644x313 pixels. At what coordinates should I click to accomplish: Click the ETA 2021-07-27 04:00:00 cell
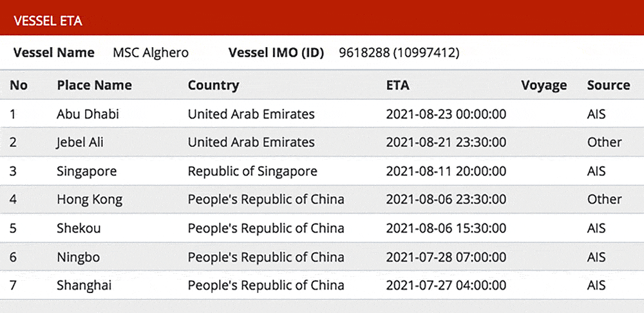(x=446, y=285)
